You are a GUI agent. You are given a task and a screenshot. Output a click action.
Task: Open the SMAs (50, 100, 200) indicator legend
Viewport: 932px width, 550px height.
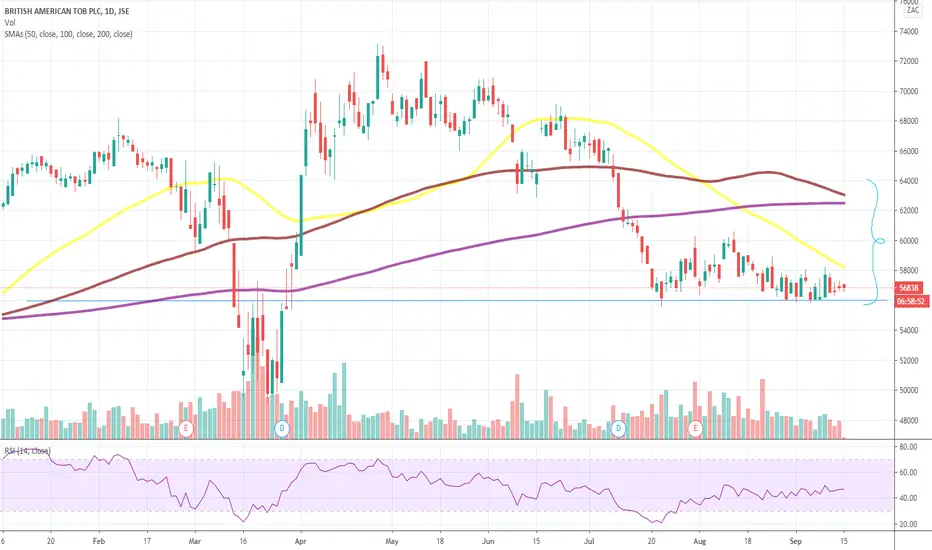point(68,34)
